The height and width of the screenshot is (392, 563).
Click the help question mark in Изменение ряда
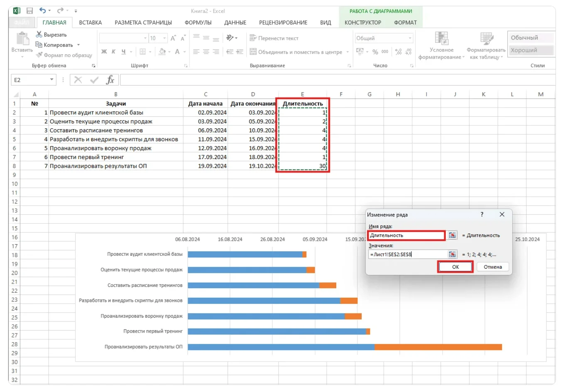coord(482,215)
